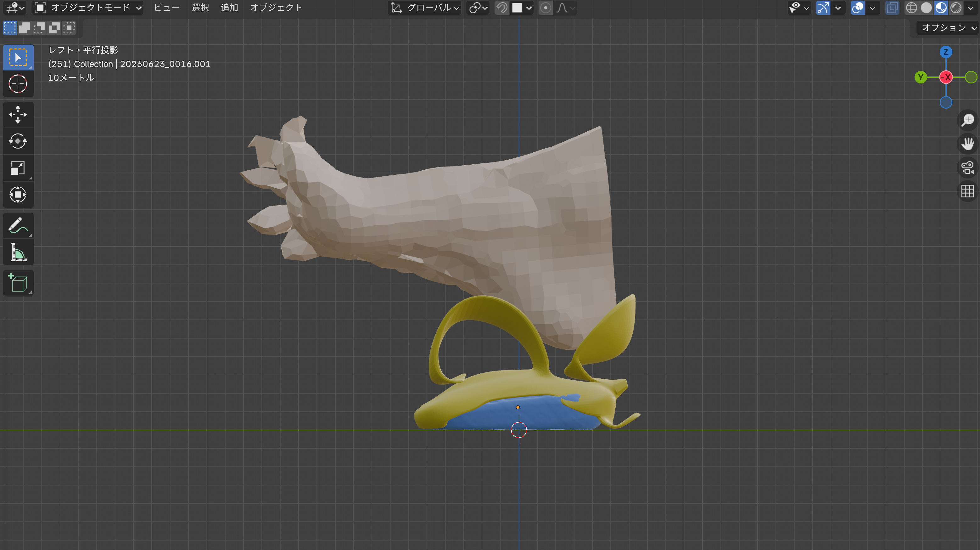Select the Move tool

coord(18,115)
